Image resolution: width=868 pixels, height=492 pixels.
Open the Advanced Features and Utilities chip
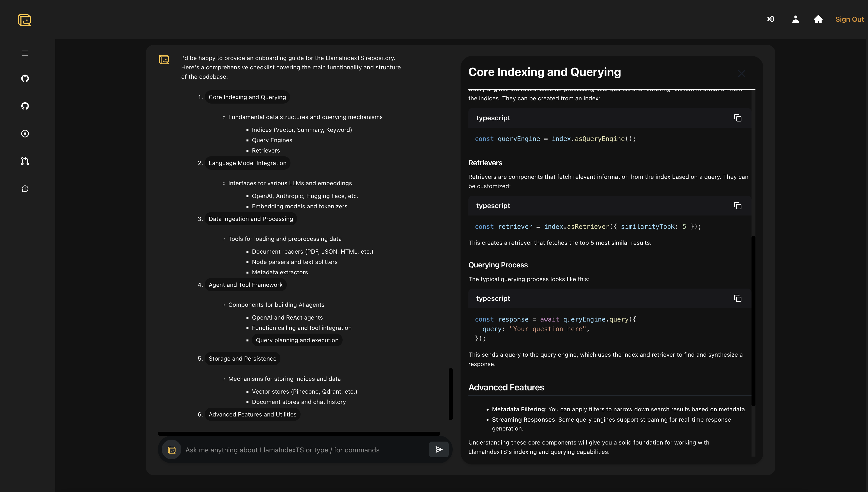252,414
